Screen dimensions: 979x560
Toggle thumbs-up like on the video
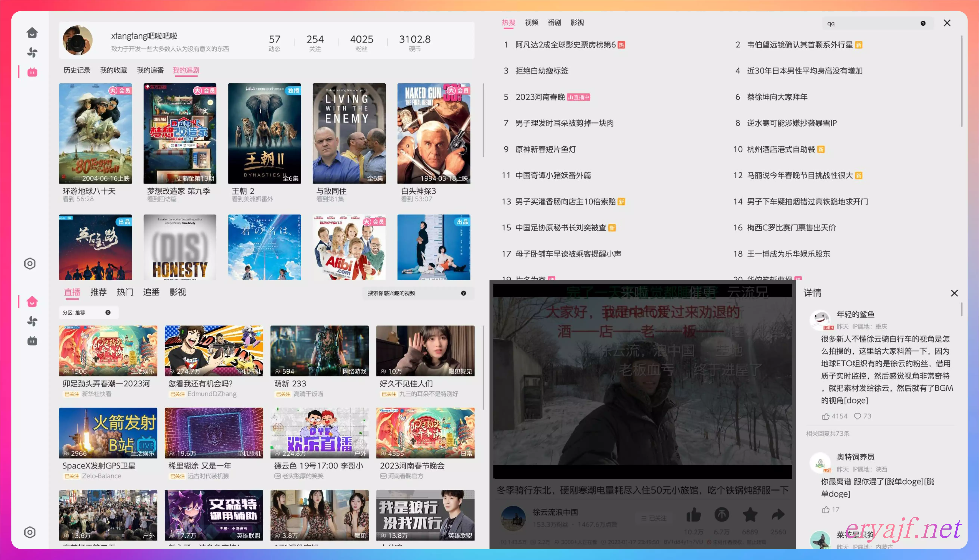coord(694,515)
